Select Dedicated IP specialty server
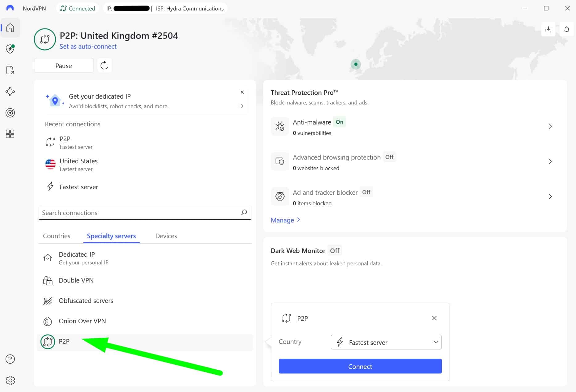 point(145,258)
